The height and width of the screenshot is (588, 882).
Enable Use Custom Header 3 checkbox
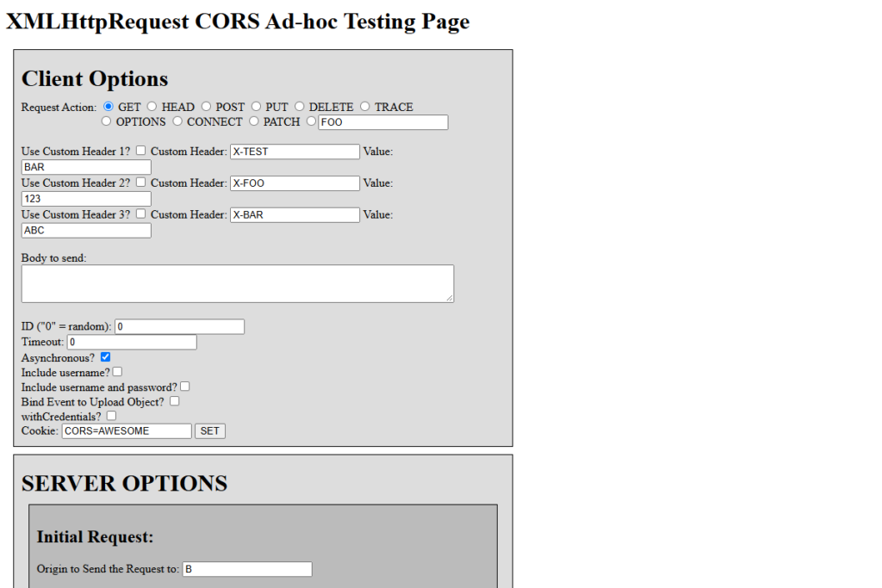[140, 214]
